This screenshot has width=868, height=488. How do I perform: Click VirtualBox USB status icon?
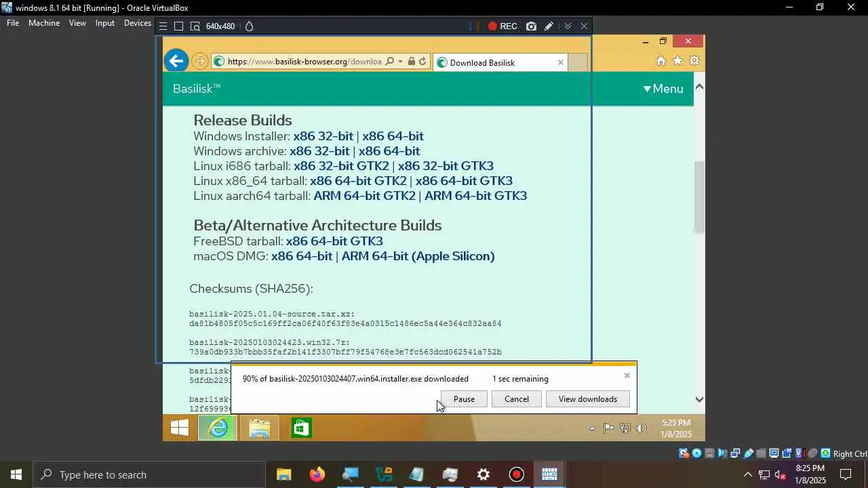click(748, 453)
